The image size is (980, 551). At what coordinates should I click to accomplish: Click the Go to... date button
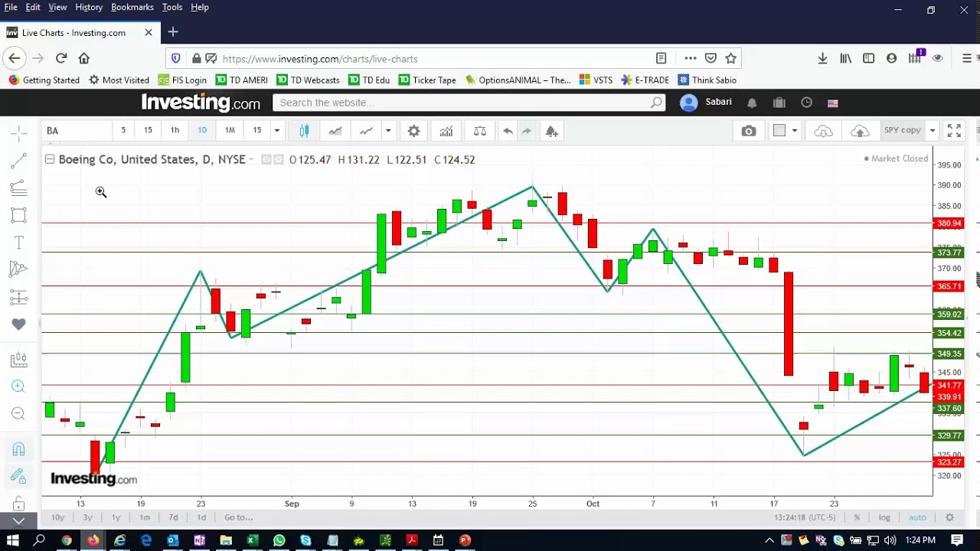239,517
